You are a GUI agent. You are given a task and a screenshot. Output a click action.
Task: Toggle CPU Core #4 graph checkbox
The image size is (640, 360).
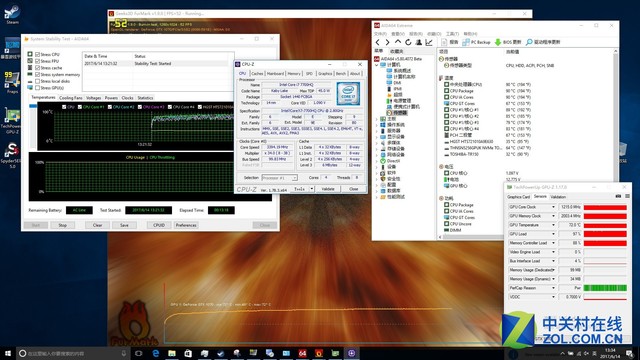(x=170, y=107)
